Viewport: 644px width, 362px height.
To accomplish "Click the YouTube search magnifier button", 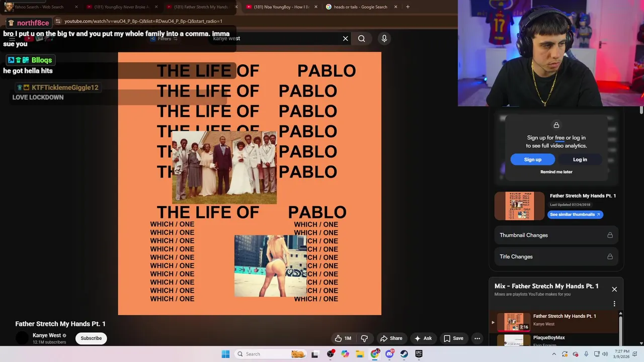I will click(x=361, y=39).
